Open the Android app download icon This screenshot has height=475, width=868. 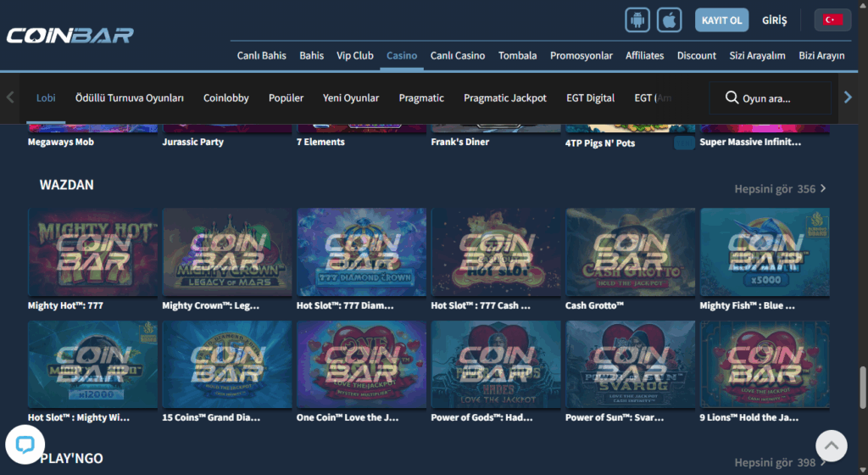point(637,20)
